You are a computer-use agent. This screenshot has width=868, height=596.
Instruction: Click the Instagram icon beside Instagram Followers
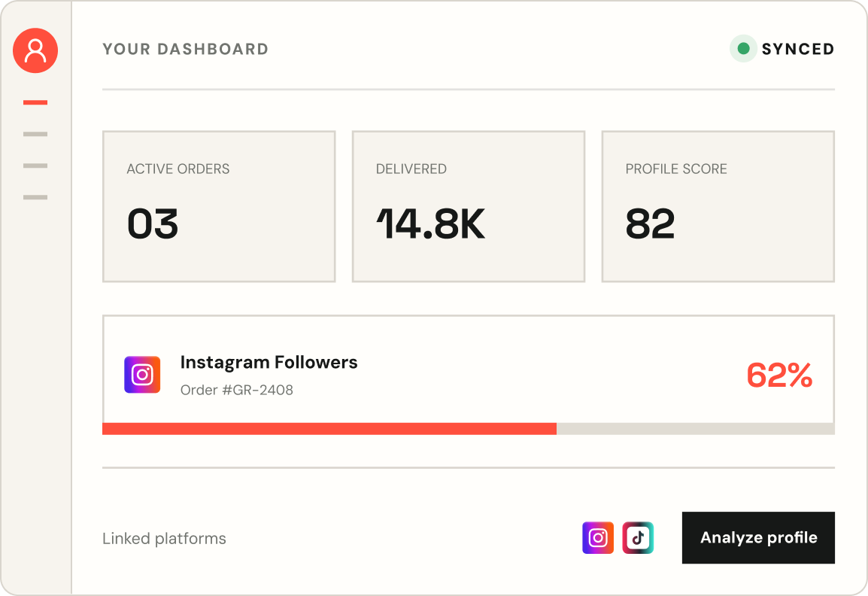(142, 375)
